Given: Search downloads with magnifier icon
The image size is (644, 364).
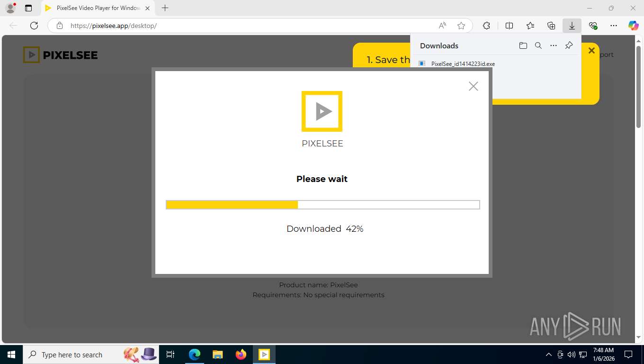Looking at the screenshot, I should [x=538, y=45].
